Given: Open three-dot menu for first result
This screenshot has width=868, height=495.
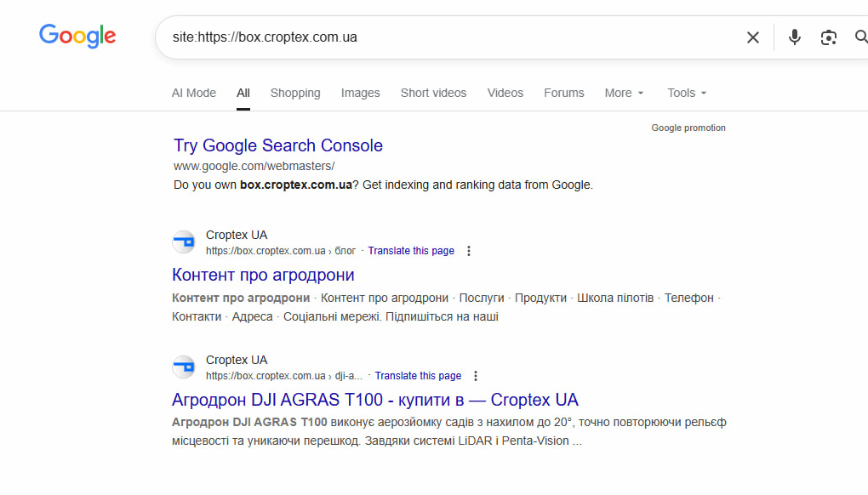Looking at the screenshot, I should click(469, 251).
